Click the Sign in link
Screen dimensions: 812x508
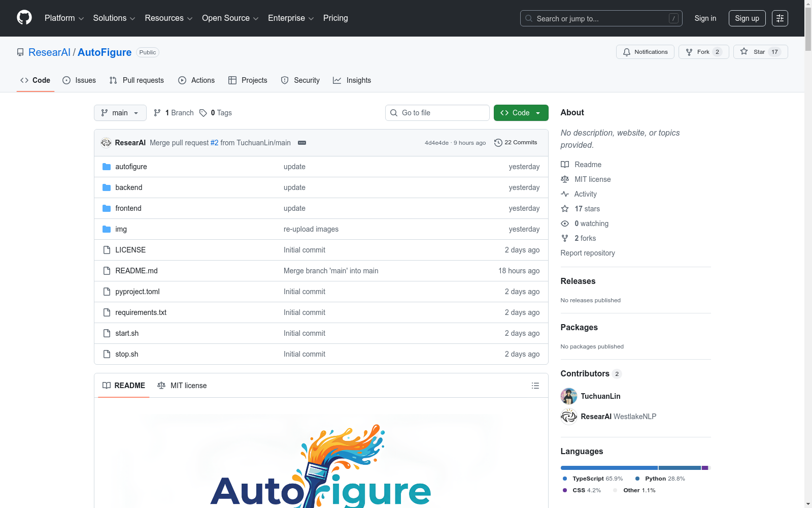[705, 18]
